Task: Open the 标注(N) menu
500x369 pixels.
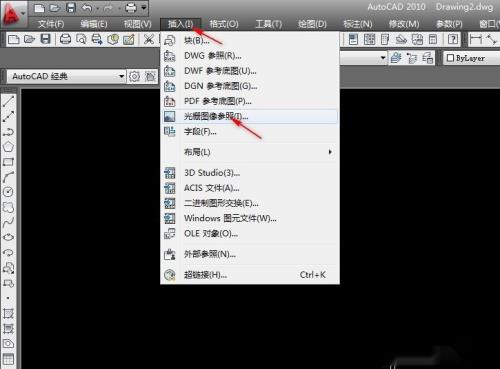Action: 358,24
